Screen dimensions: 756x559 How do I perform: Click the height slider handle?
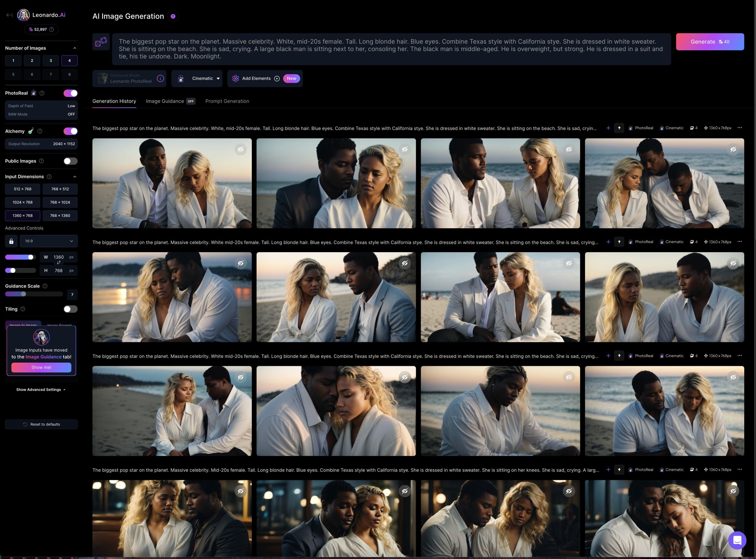click(x=13, y=270)
